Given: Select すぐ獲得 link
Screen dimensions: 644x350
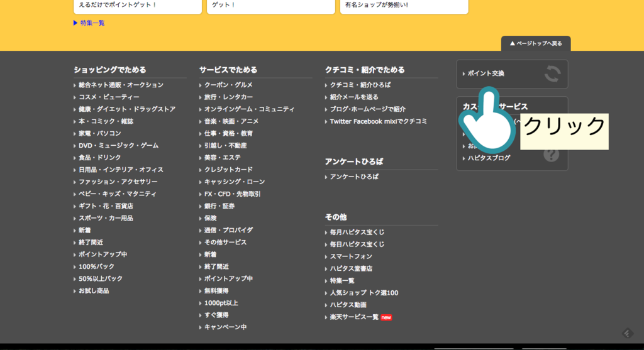Looking at the screenshot, I should 216,315.
